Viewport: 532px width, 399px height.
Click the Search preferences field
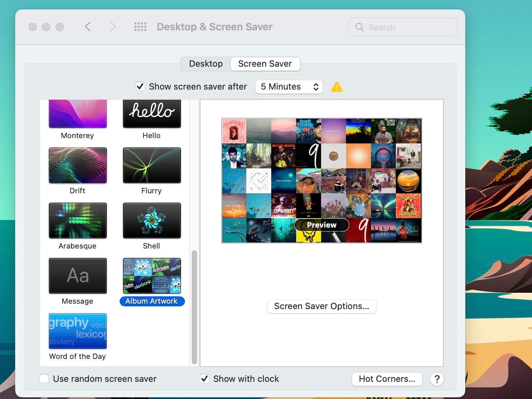(402, 27)
